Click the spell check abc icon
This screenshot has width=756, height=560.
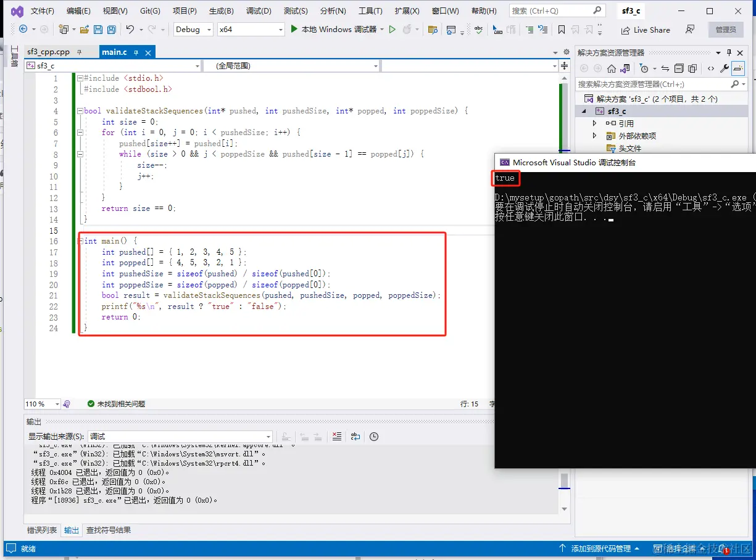[478, 30]
